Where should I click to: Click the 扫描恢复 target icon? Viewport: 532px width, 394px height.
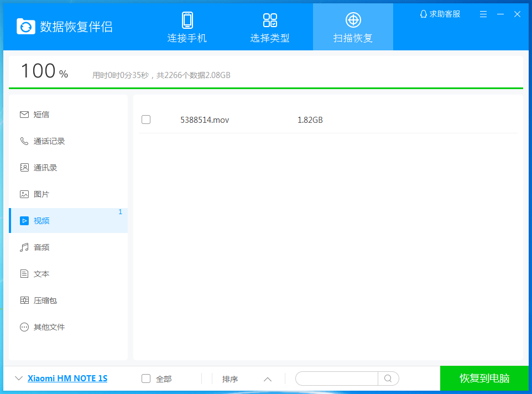pos(353,20)
